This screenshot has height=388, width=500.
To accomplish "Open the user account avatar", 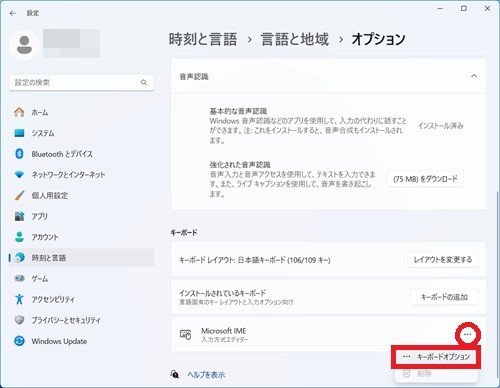I will coord(24,45).
